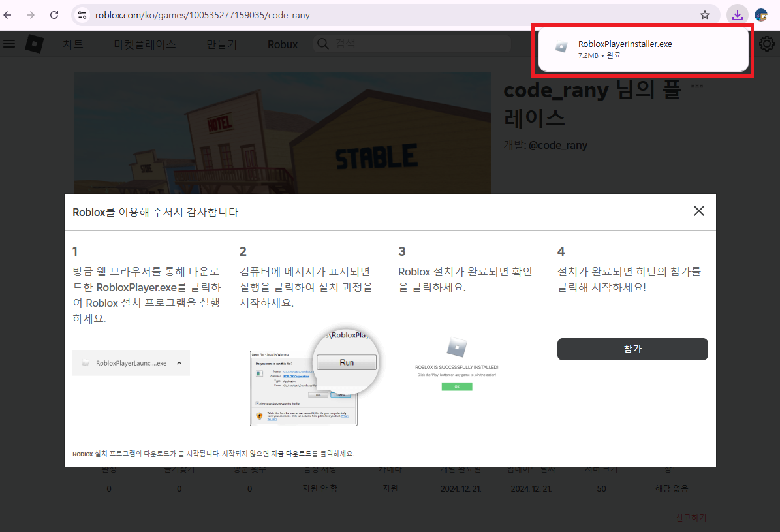This screenshot has width=780, height=532.
Task: Click the browser forward arrow
Action: click(31, 15)
